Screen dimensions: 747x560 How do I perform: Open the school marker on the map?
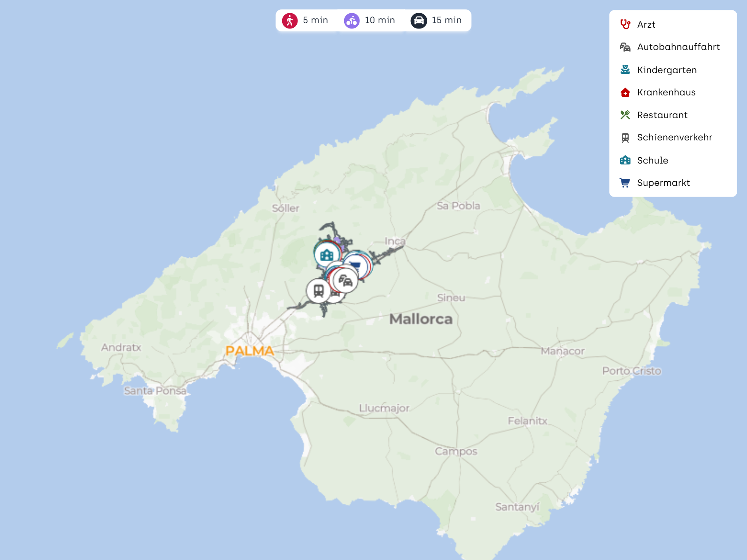coord(327,255)
